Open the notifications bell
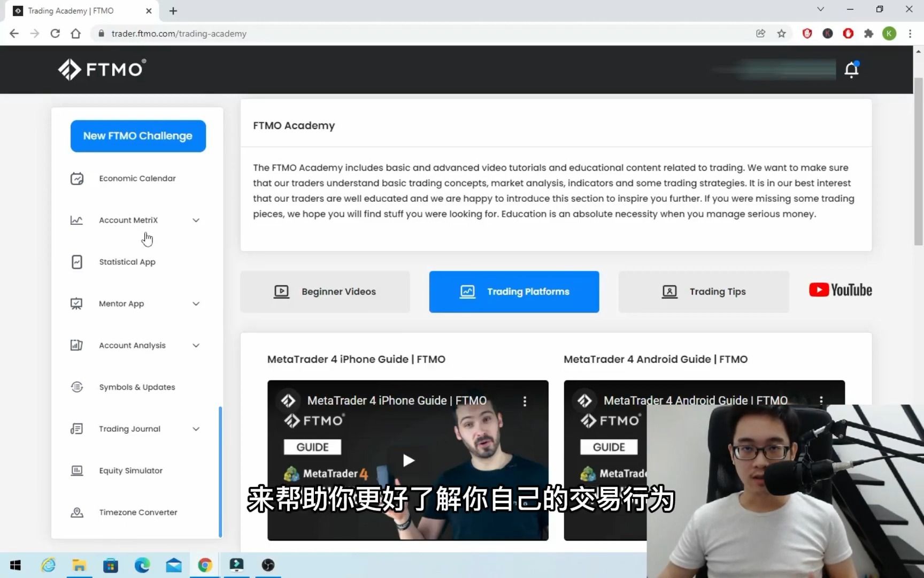Image resolution: width=924 pixels, height=578 pixels. (851, 70)
